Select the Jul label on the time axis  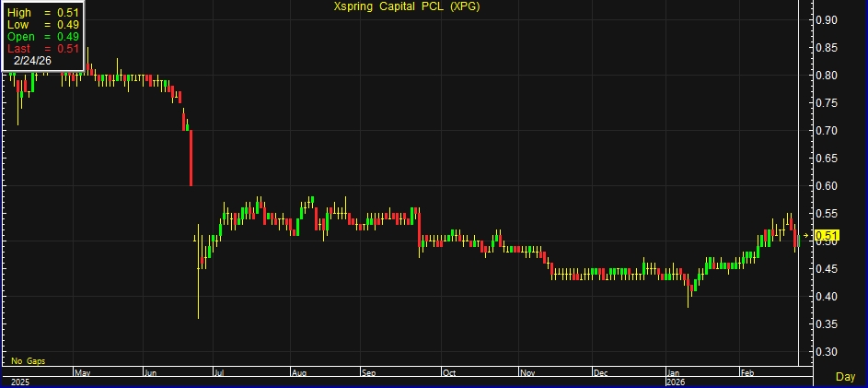point(220,373)
